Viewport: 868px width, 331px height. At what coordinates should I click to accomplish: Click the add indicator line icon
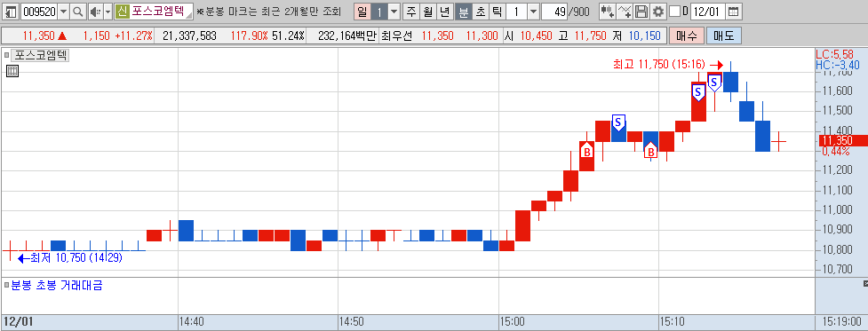pos(625,11)
